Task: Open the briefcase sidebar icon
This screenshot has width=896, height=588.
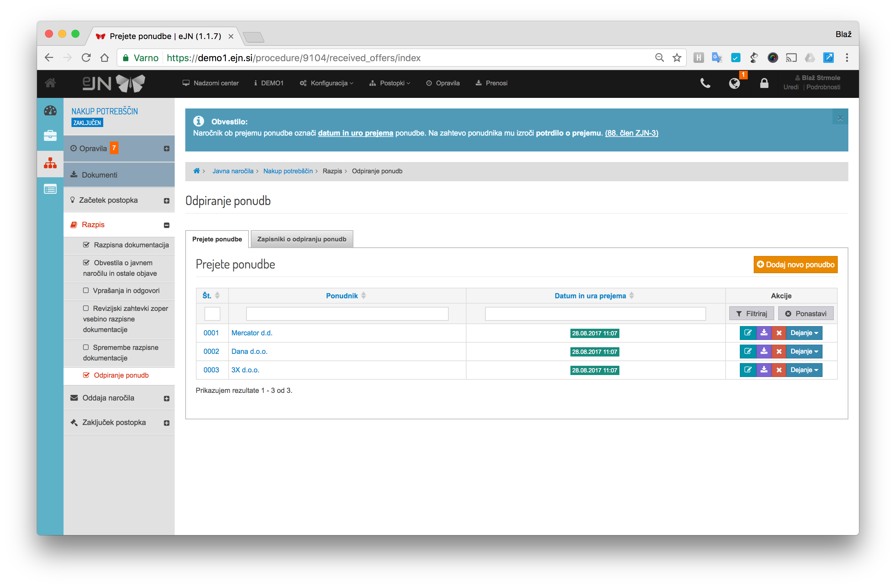Action: pyautogui.click(x=50, y=136)
